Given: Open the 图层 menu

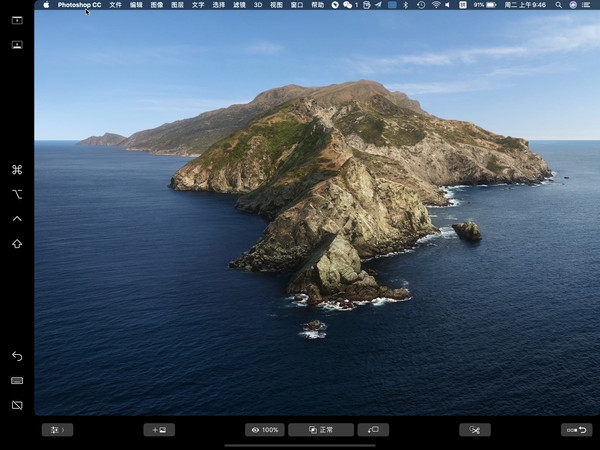Looking at the screenshot, I should tap(177, 5).
